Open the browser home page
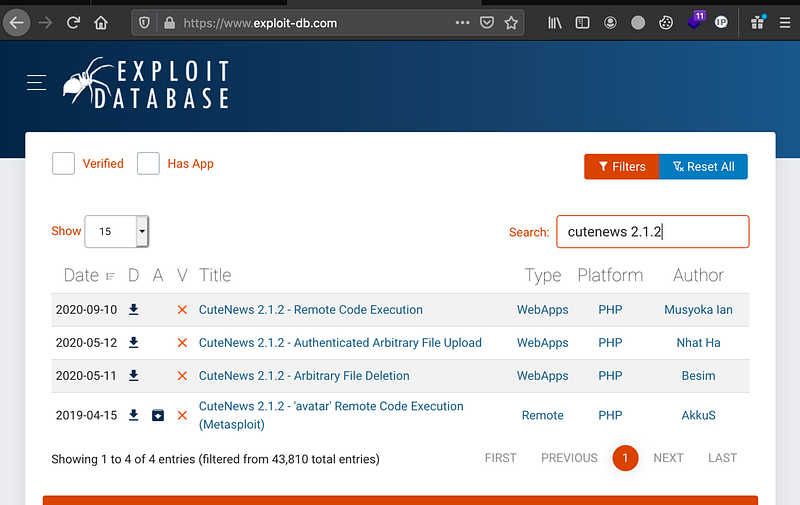Screen dimensions: 800x505 [101, 23]
